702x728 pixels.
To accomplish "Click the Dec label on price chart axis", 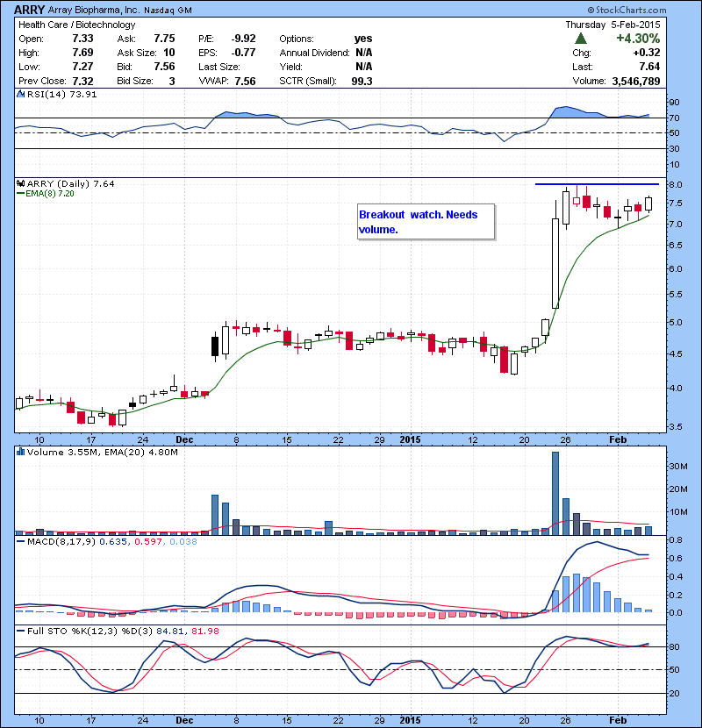I will click(184, 439).
